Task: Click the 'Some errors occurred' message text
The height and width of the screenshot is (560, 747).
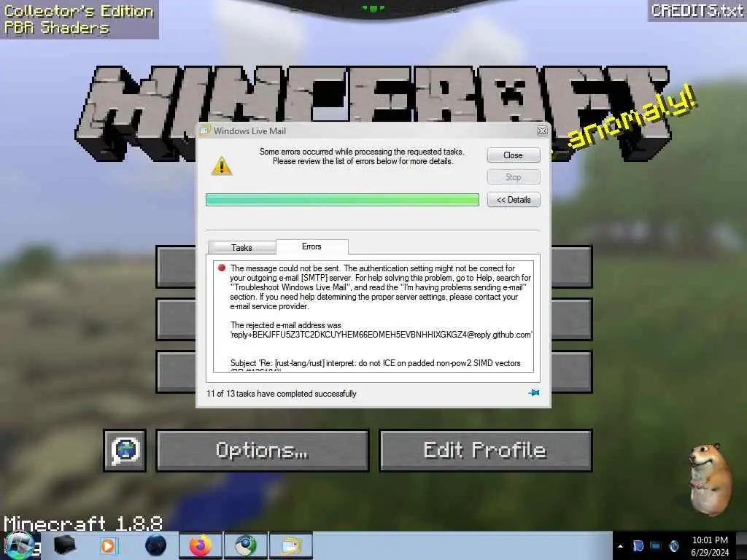Action: click(362, 156)
